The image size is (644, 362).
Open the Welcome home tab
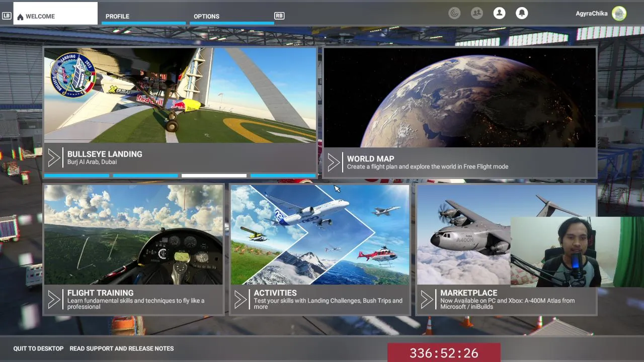tap(55, 14)
